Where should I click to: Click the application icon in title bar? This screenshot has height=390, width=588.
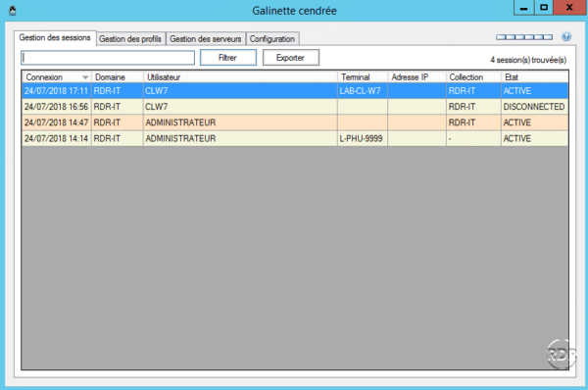pyautogui.click(x=13, y=10)
